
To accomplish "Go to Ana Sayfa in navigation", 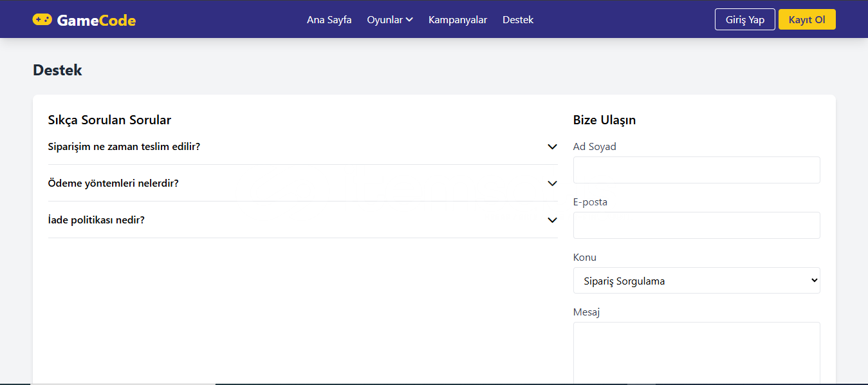I will (x=329, y=20).
